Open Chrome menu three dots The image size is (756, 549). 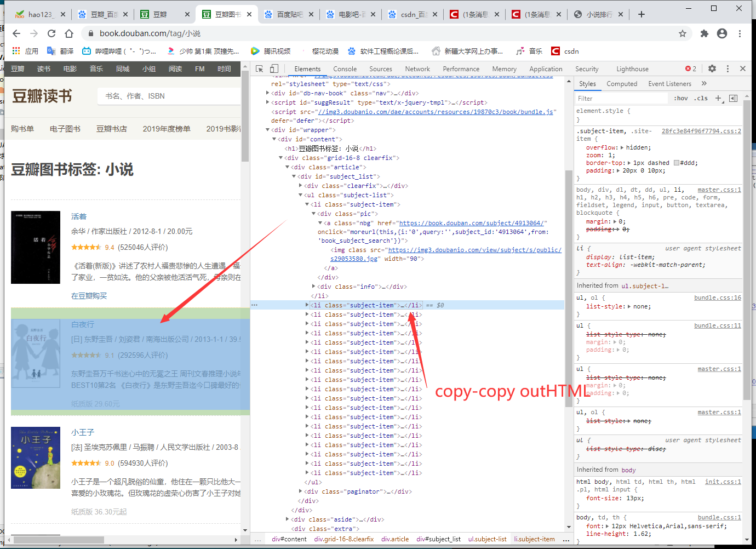click(x=740, y=33)
